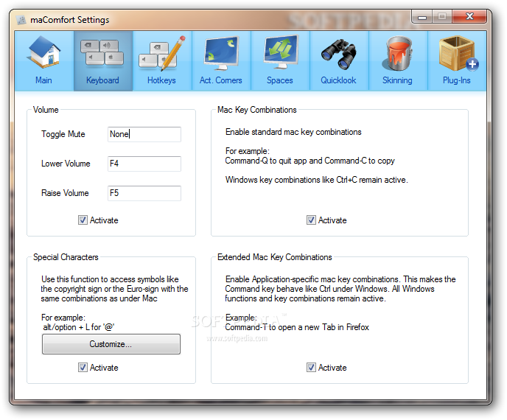This screenshot has width=507, height=420.
Task: Minimize the maComfort Settings window
Action: 422,17
